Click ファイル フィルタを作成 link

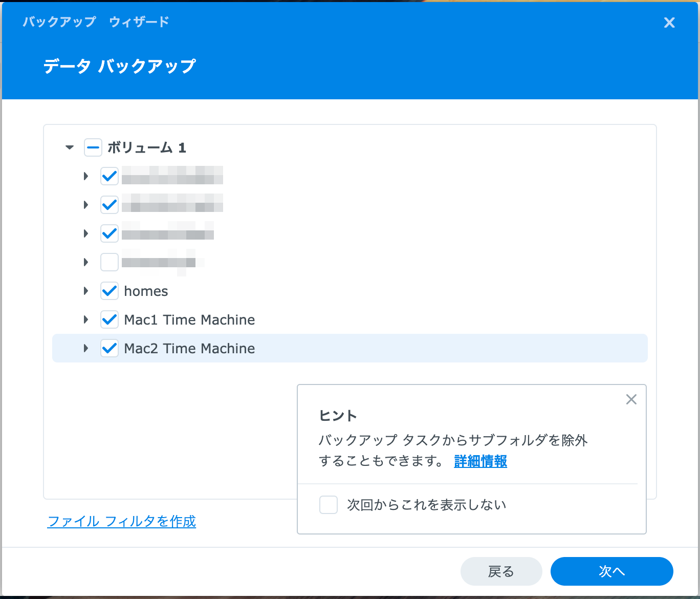tap(122, 521)
